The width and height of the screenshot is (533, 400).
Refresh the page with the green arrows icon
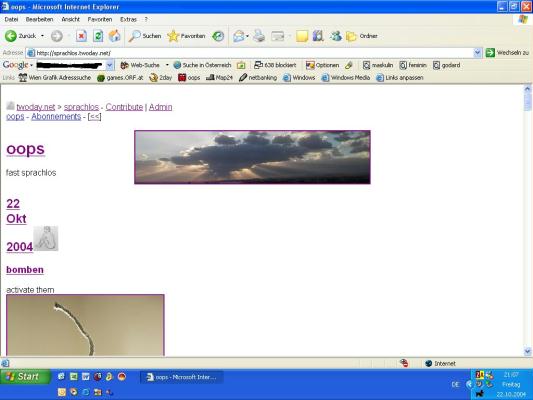tap(98, 36)
